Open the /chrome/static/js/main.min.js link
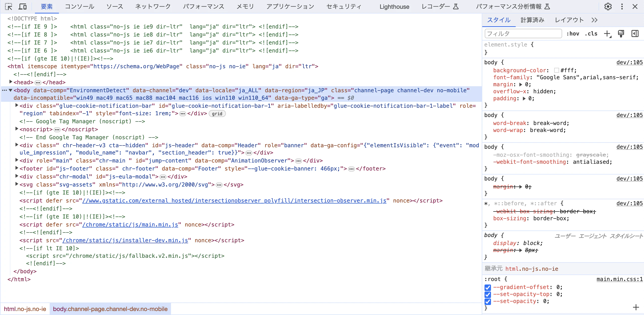This screenshot has width=644, height=315. click(x=130, y=225)
